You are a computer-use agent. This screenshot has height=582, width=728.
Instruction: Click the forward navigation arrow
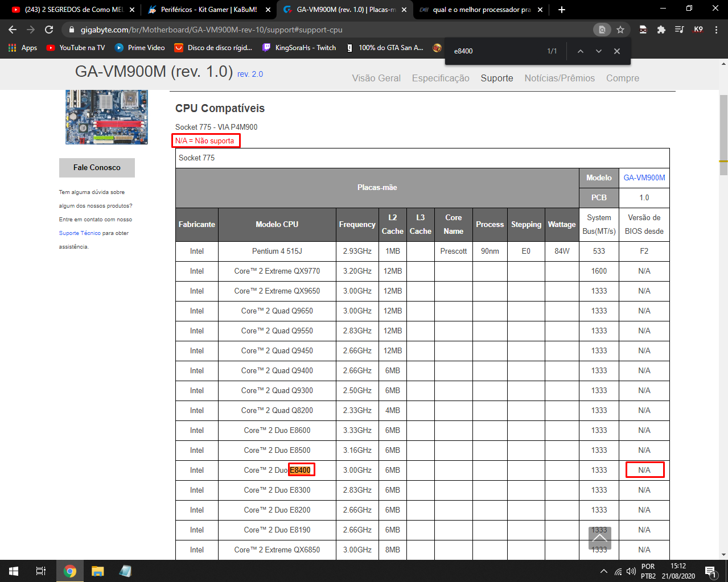(31, 30)
